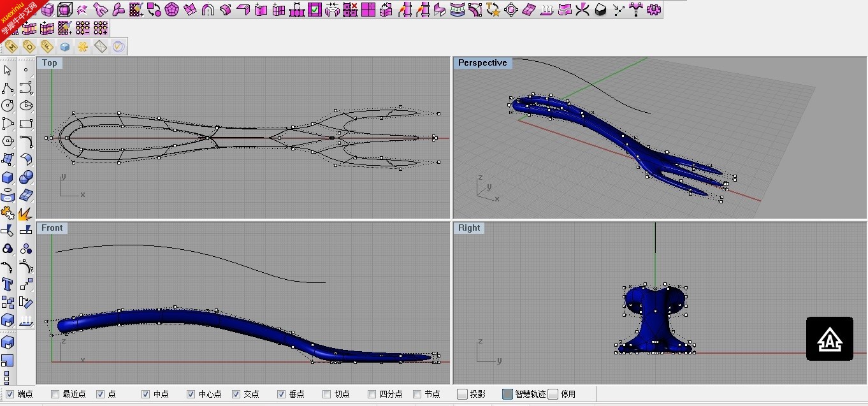Click the pentagon mesh toolbar icon
The width and height of the screenshot is (868, 406).
point(171,10)
